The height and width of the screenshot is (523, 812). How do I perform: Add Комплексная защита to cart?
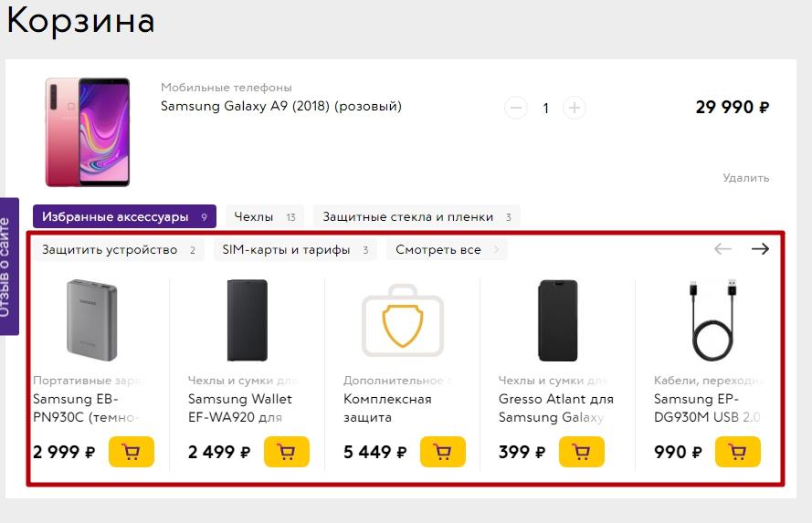point(442,452)
